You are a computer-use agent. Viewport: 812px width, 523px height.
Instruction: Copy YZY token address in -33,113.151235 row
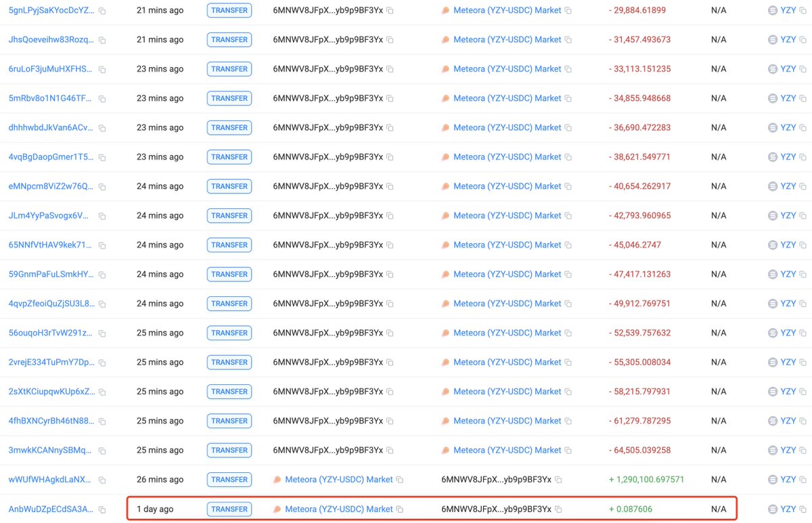pos(803,70)
